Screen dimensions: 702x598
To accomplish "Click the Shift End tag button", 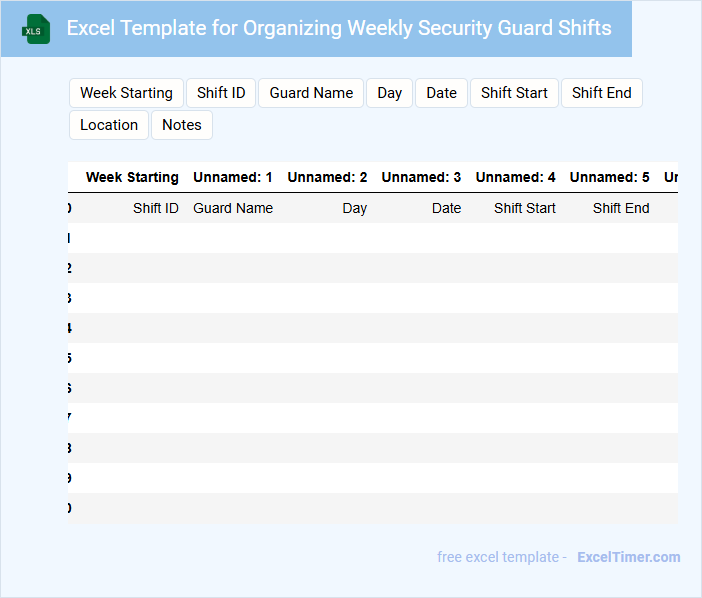I will (602, 93).
